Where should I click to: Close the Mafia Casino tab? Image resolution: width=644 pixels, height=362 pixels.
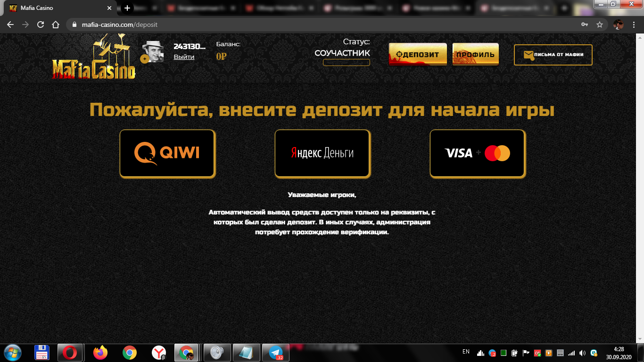(x=110, y=8)
